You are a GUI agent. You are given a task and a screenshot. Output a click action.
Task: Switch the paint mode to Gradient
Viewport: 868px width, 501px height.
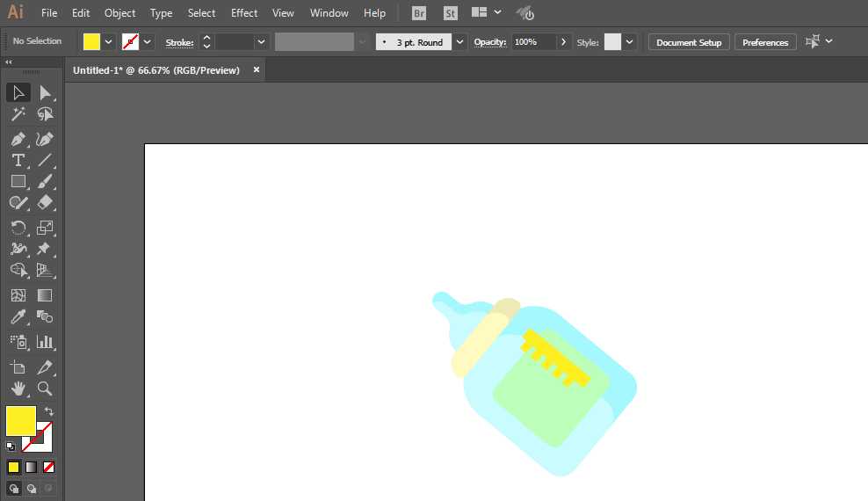click(x=31, y=467)
